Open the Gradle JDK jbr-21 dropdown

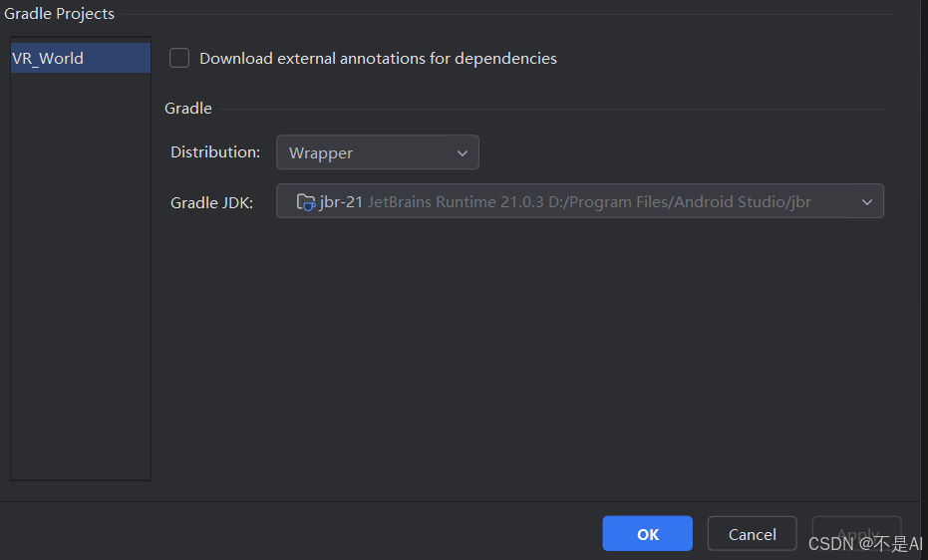pyautogui.click(x=580, y=201)
